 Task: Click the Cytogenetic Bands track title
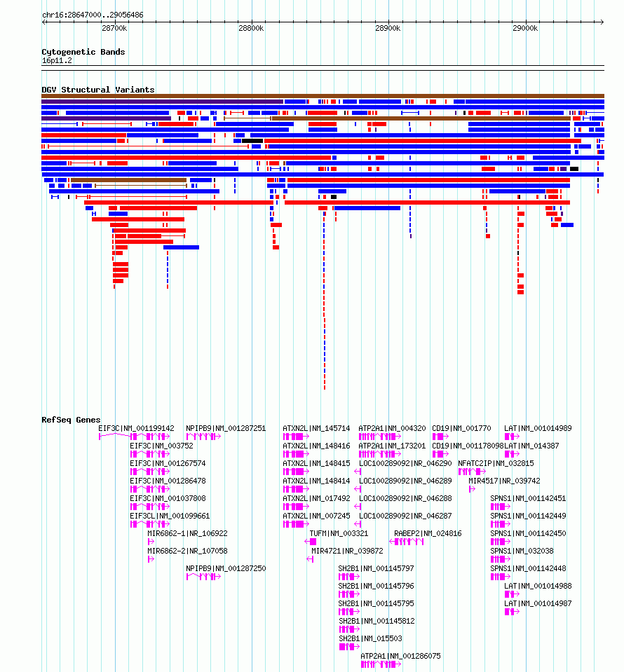tap(83, 52)
